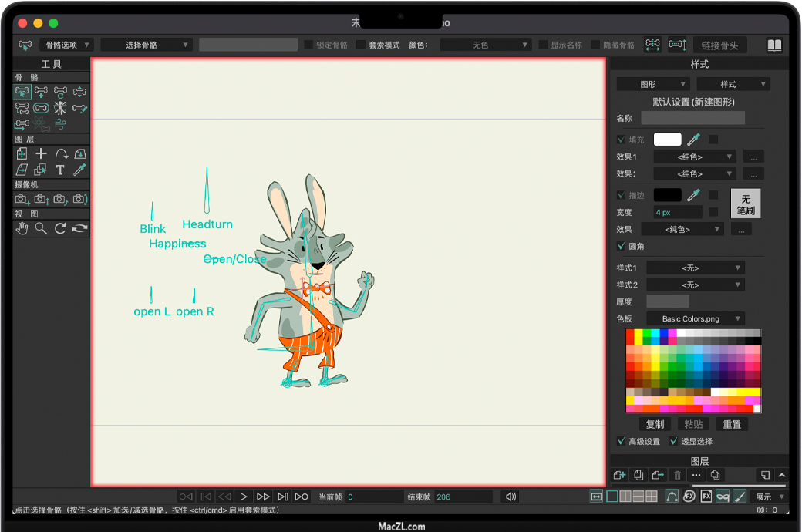The height and width of the screenshot is (532, 802).
Task: Choose the hand Pan view tool
Action: click(22, 228)
